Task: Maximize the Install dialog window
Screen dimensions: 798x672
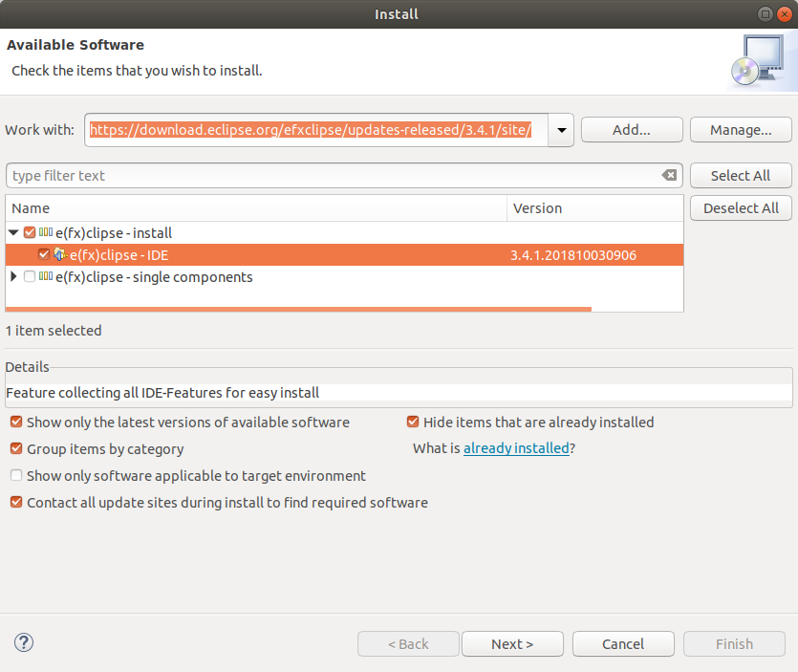Action: tap(765, 14)
